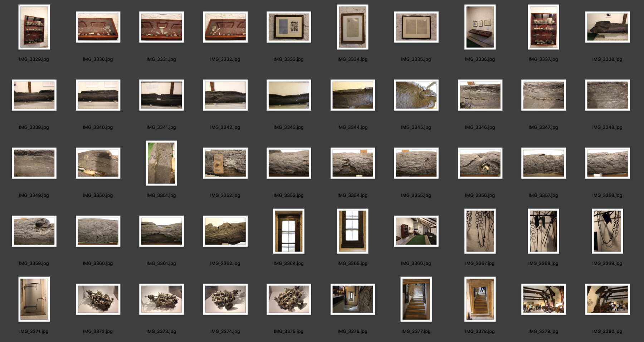The image size is (644, 342).
Task: Select the vertical photo IMG_3351.jpg
Action: tap(161, 163)
